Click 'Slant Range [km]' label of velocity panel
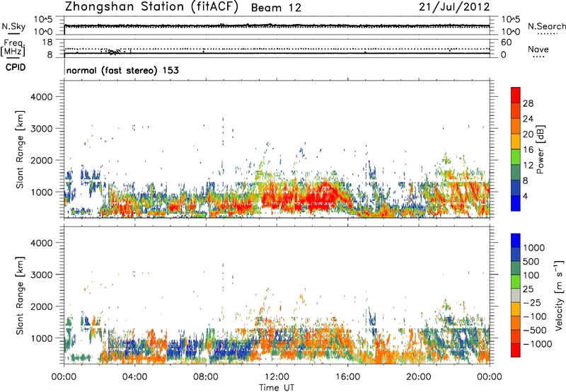Viewport: 566px width, 392px height. tap(20, 296)
